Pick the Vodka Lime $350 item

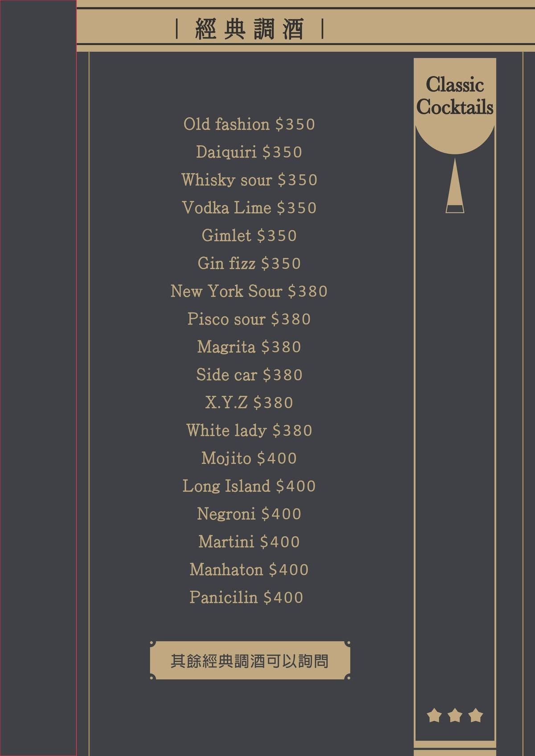coord(249,208)
